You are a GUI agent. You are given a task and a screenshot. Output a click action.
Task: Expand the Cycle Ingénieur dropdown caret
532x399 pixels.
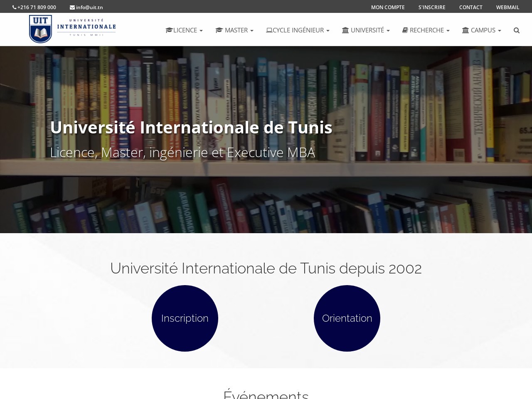(x=328, y=31)
